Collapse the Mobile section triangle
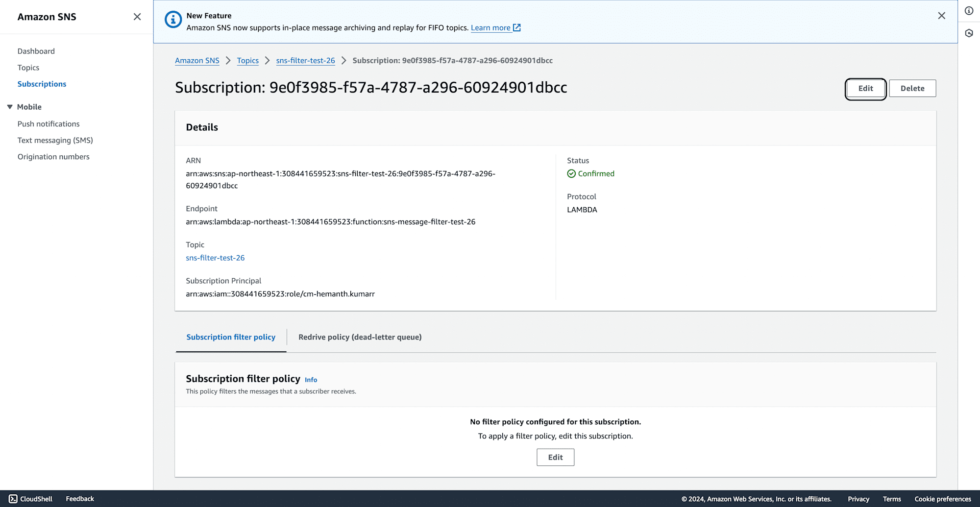980x507 pixels. (x=10, y=107)
